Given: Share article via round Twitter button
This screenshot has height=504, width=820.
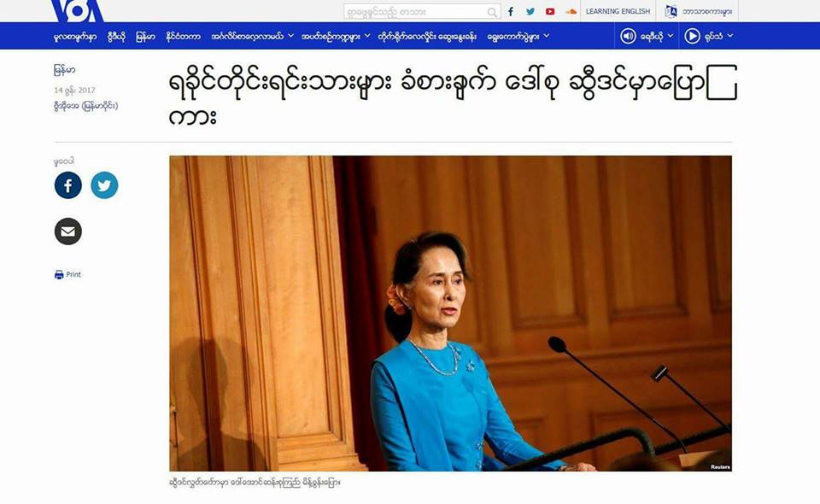Looking at the screenshot, I should pos(104,185).
